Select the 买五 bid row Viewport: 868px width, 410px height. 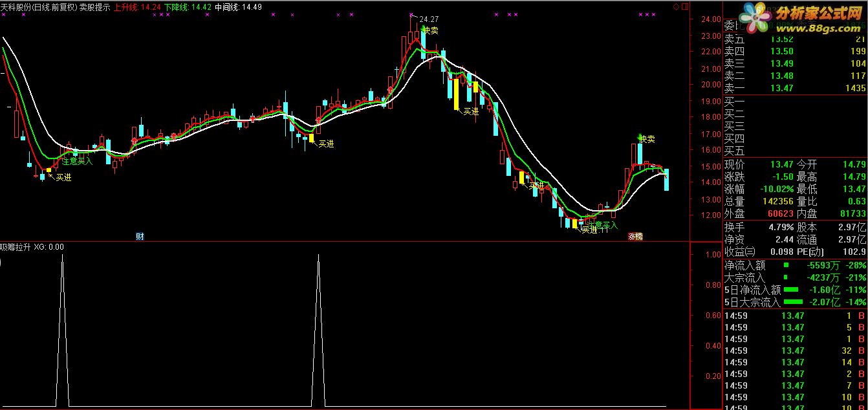coord(795,151)
